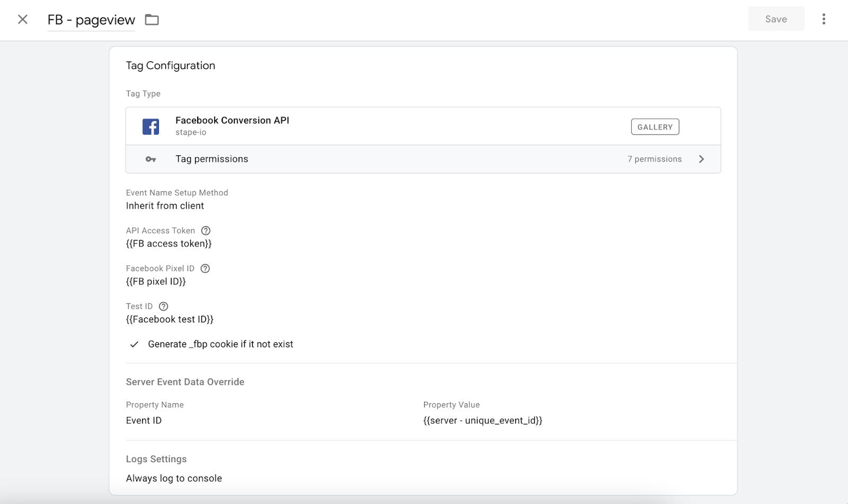Click the Save button
This screenshot has height=504, width=848.
pyautogui.click(x=776, y=19)
